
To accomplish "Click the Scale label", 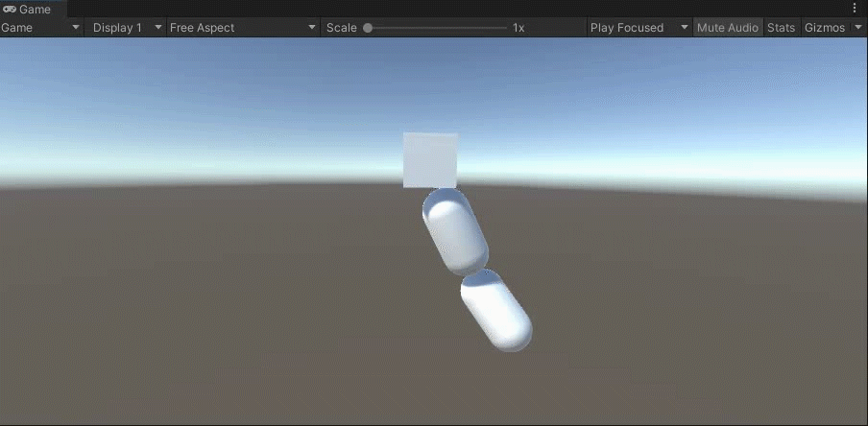I will coord(342,28).
